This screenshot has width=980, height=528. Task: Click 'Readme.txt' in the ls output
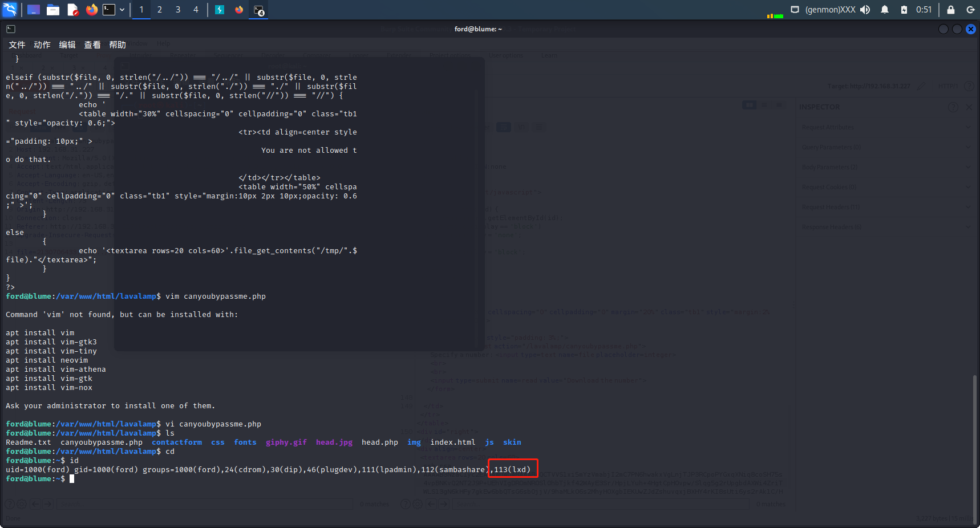pos(29,442)
